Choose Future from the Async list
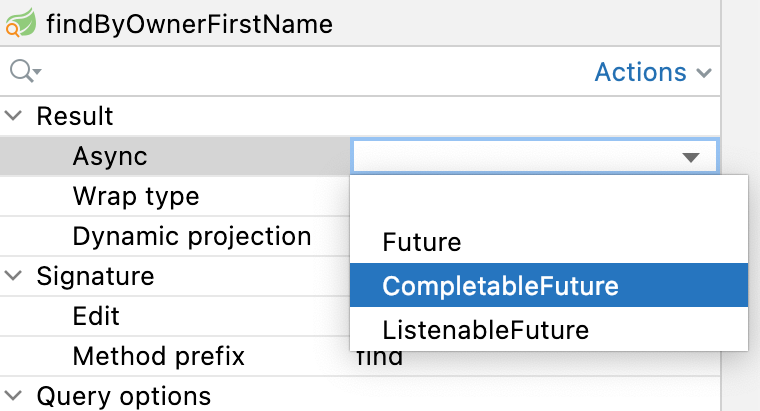The image size is (760, 411). click(422, 242)
